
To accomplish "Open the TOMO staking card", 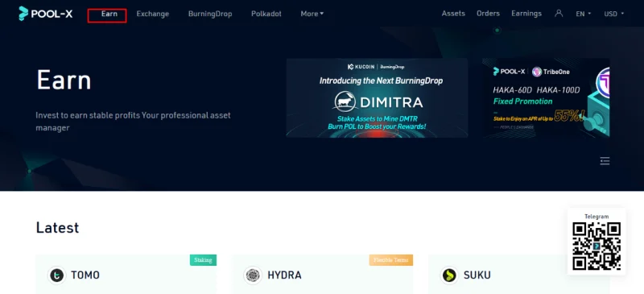I will pyautogui.click(x=126, y=274).
